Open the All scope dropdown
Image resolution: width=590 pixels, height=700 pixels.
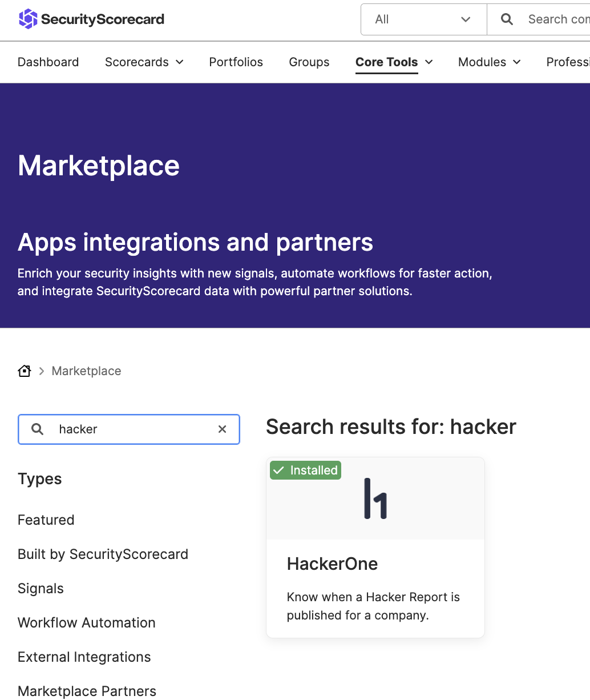coord(424,19)
